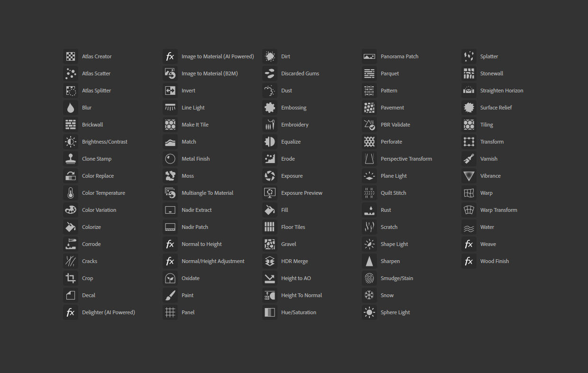Choose the Brickwall filter icon

[x=71, y=125]
